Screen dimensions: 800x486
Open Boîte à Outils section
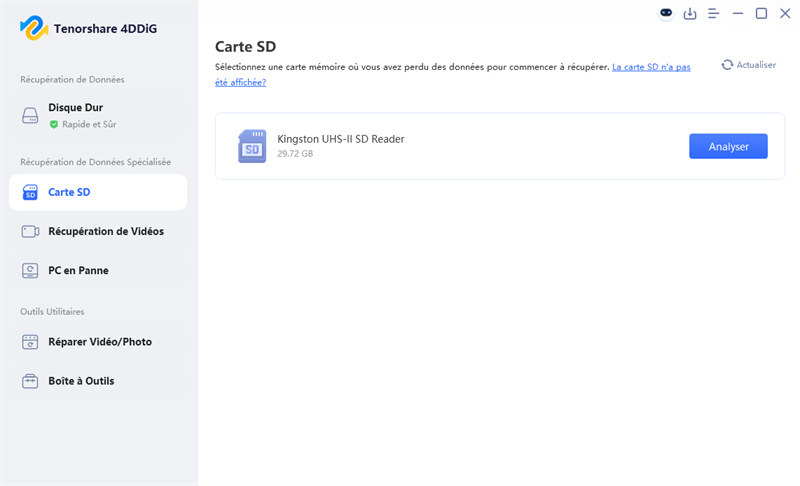coord(98,381)
